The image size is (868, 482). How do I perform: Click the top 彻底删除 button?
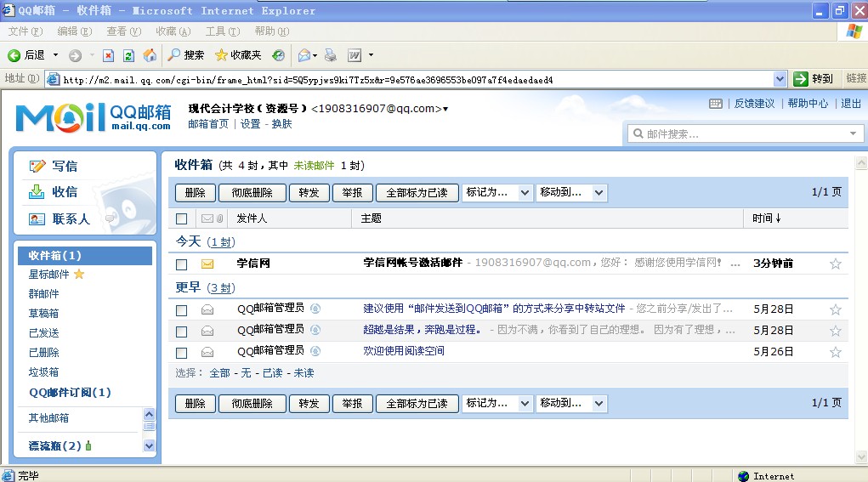click(x=252, y=193)
